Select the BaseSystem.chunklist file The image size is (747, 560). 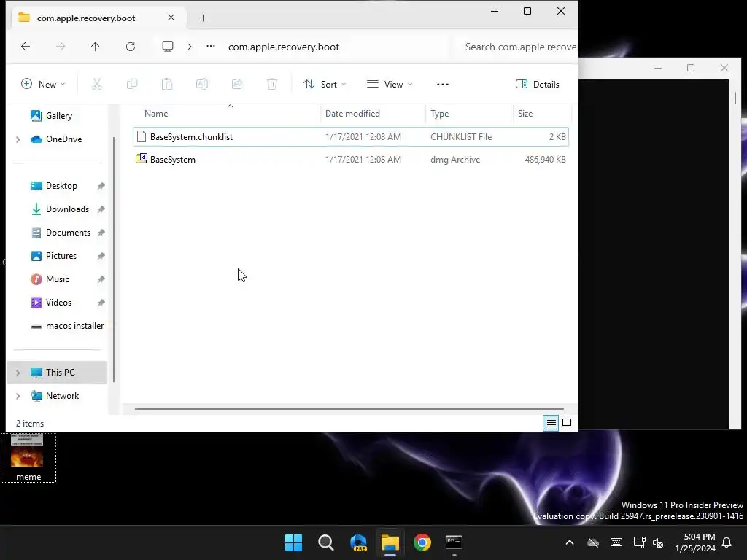tap(351, 136)
